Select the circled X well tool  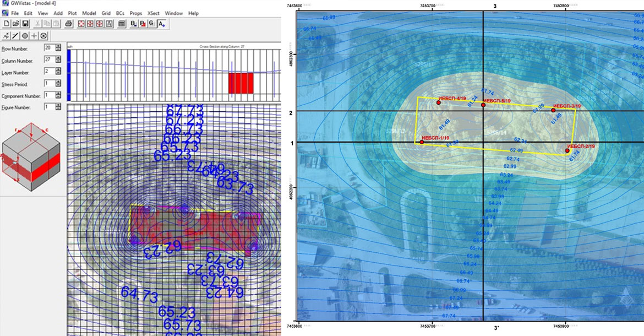click(44, 36)
